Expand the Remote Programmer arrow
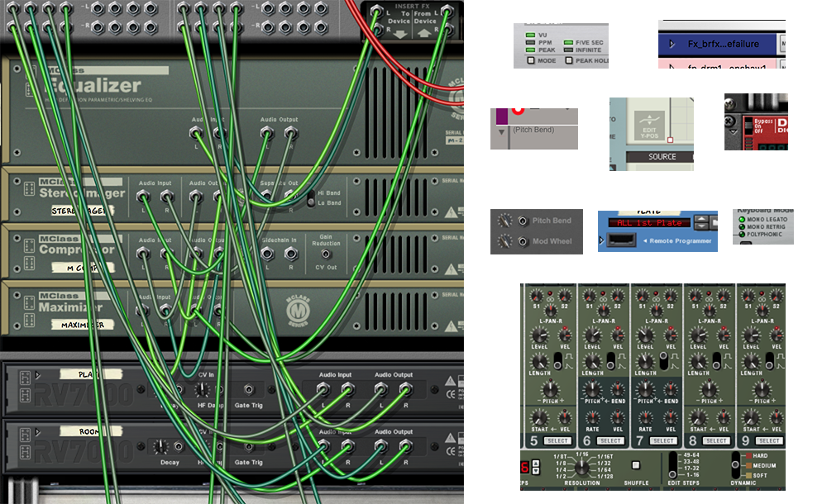 [601, 240]
